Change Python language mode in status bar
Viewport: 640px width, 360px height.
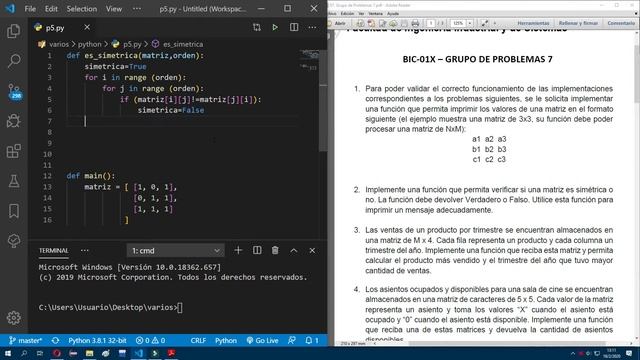point(226,340)
